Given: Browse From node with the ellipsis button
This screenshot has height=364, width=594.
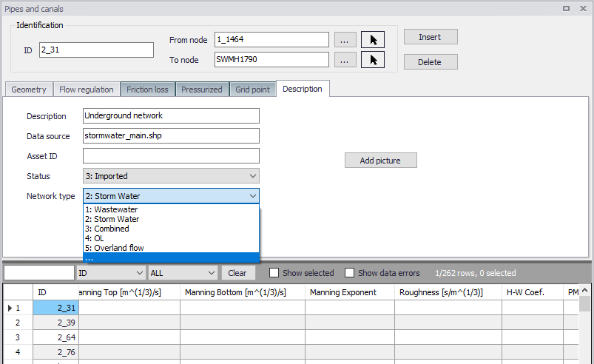Looking at the screenshot, I should (x=345, y=40).
